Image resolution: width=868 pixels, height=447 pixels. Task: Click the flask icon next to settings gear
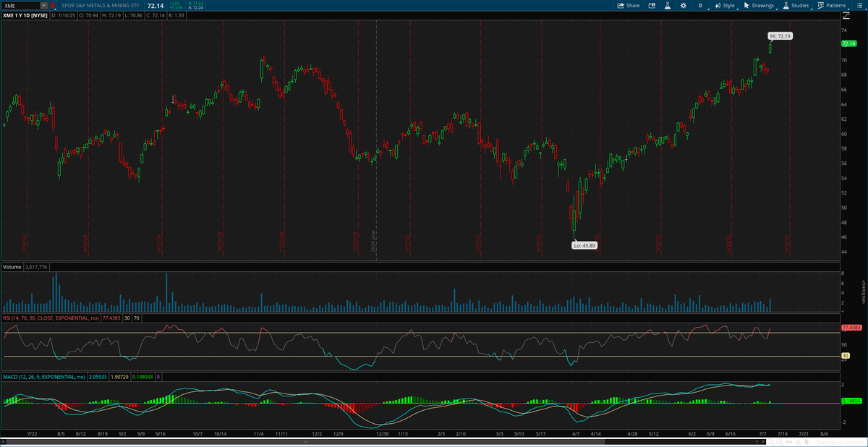pyautogui.click(x=668, y=5)
